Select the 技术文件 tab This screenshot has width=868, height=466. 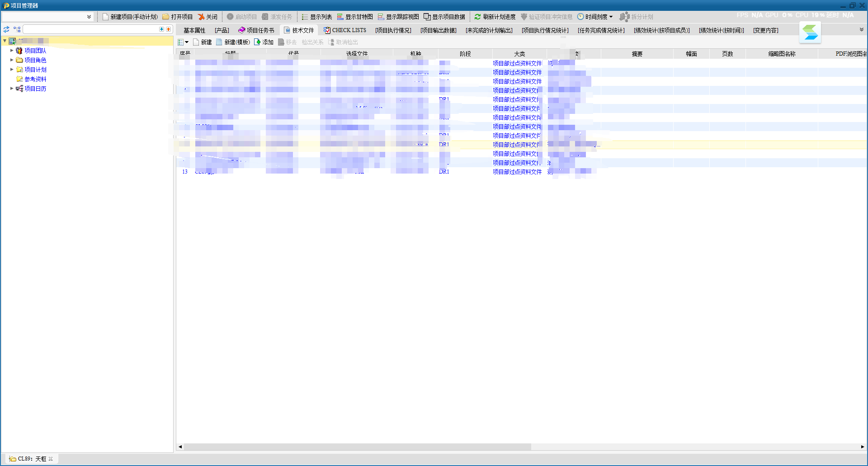pyautogui.click(x=299, y=30)
